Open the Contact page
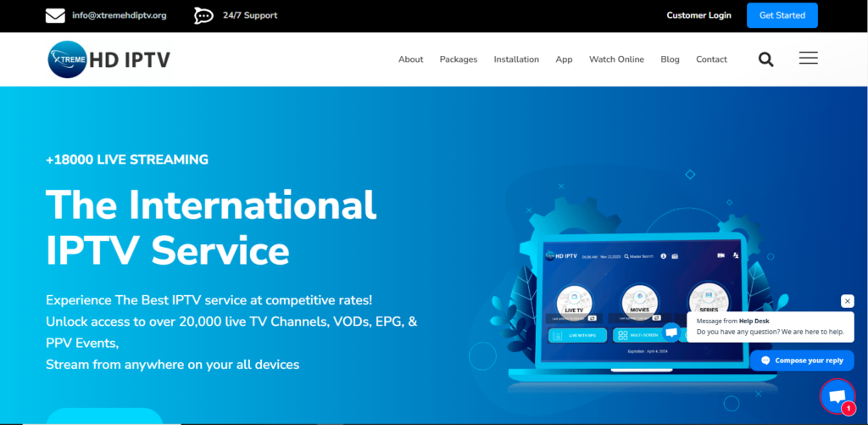The image size is (868, 425). [x=711, y=59]
